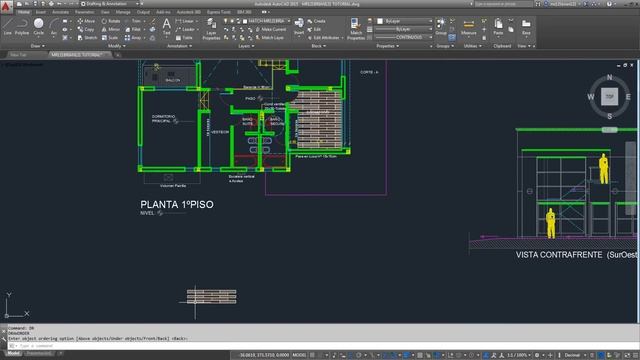The height and width of the screenshot is (360, 640).
Task: Click the Edit Attributes button
Action: tap(324, 38)
